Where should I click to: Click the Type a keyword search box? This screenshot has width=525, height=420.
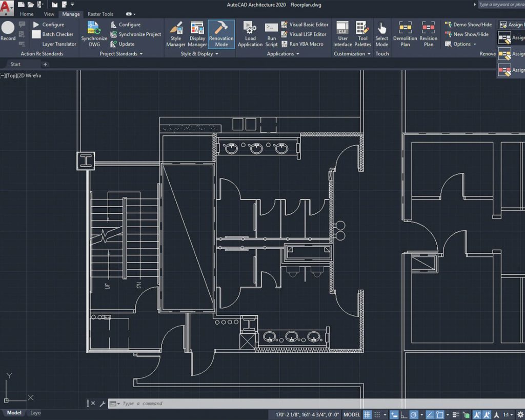(x=501, y=4)
